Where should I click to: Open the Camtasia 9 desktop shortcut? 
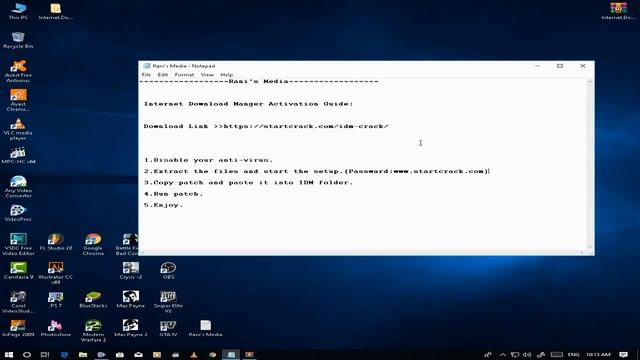[18, 271]
